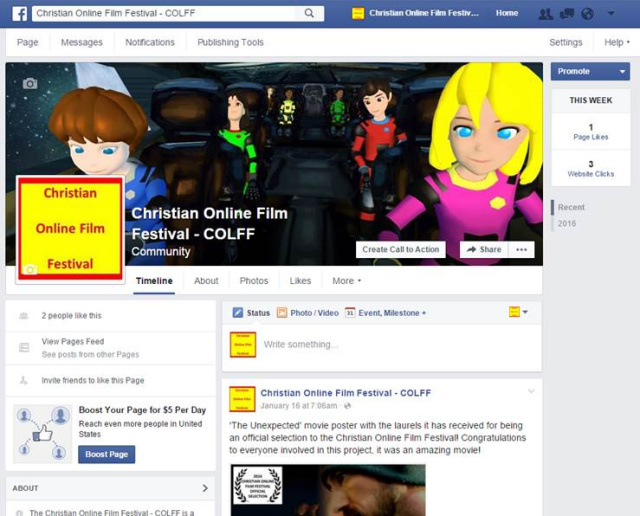The image size is (640, 516).
Task: Click the profile picture camera icon
Action: pos(30,269)
